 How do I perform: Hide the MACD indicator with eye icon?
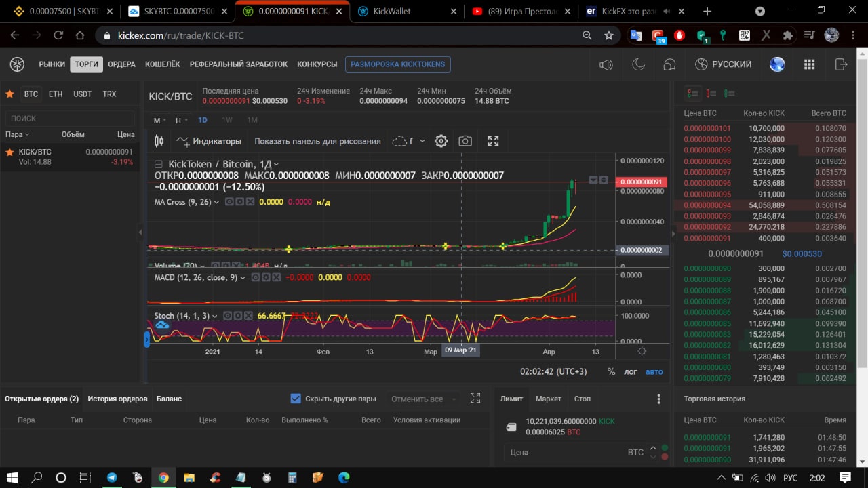click(256, 277)
